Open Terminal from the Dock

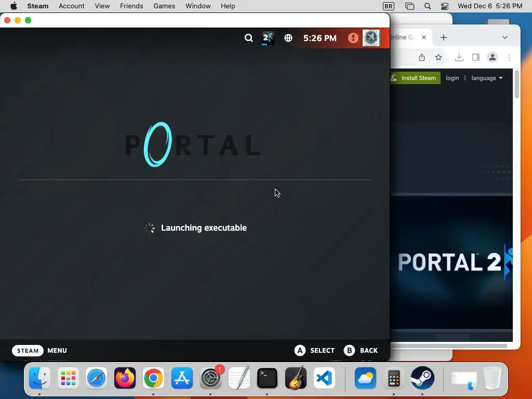click(268, 378)
